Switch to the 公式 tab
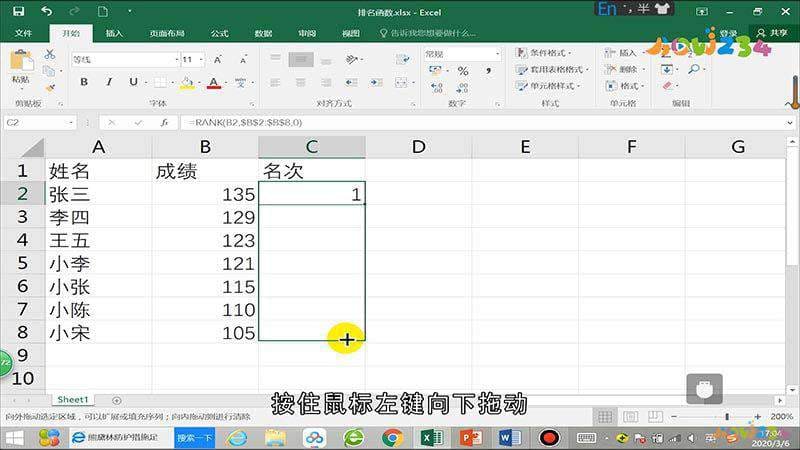The height and width of the screenshot is (450, 800). (219, 33)
